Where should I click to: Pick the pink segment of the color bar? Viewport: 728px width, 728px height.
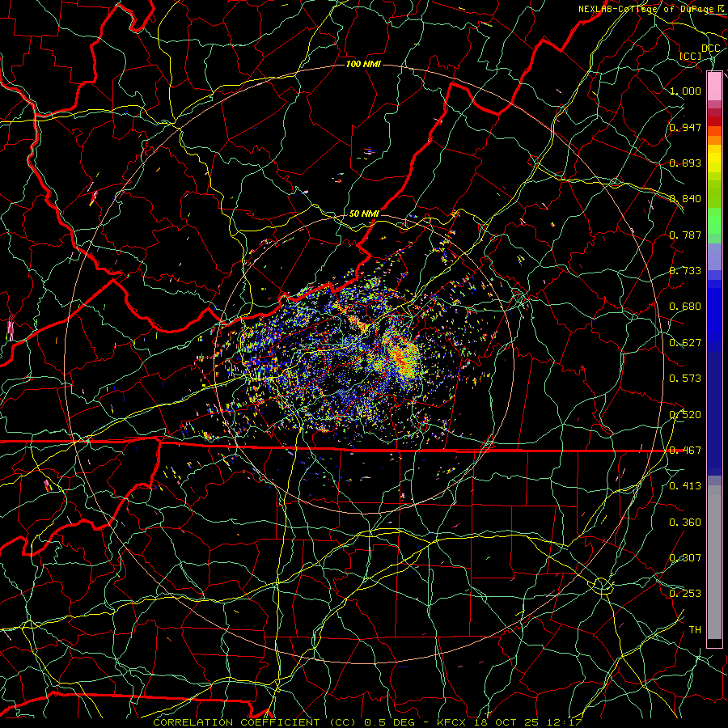coord(714,87)
